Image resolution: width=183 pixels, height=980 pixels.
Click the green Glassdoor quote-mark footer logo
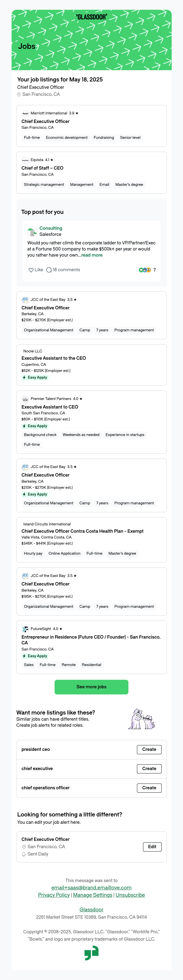coord(91,954)
